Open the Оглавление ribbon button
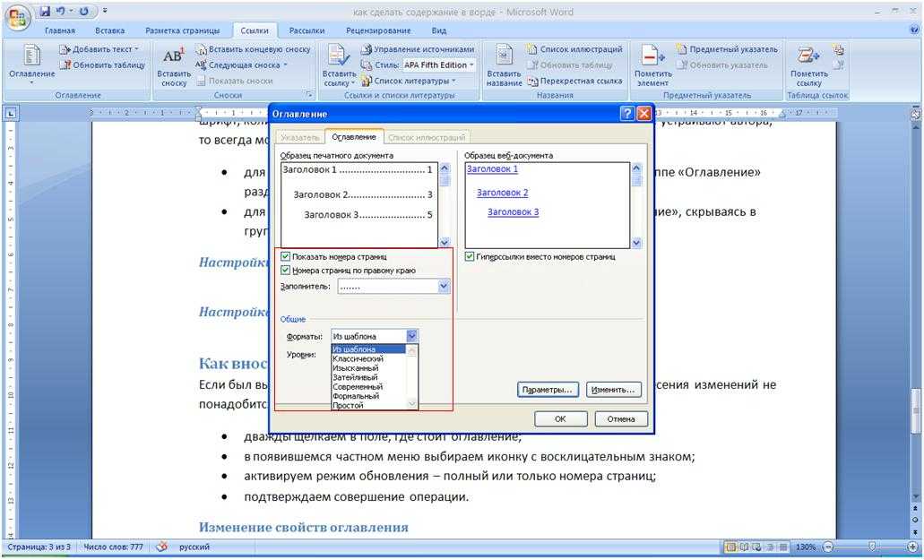This screenshot has width=924, height=560. [x=32, y=64]
